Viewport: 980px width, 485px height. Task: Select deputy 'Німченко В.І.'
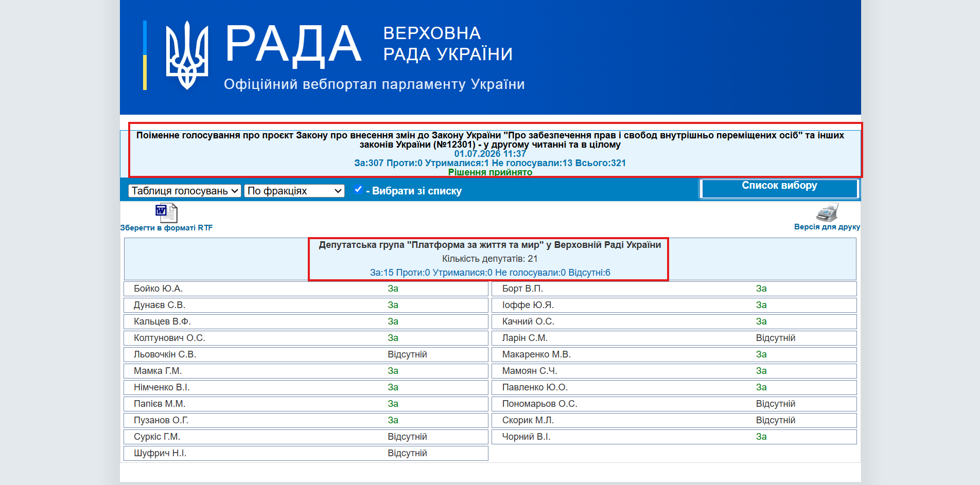click(162, 387)
